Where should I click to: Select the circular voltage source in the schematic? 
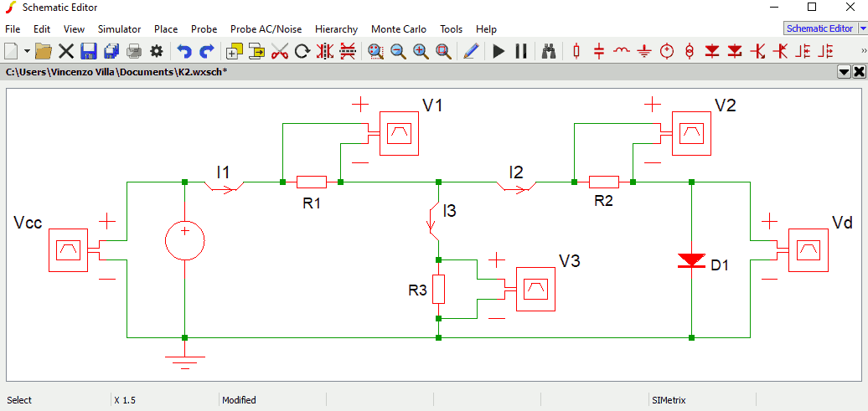click(x=185, y=240)
